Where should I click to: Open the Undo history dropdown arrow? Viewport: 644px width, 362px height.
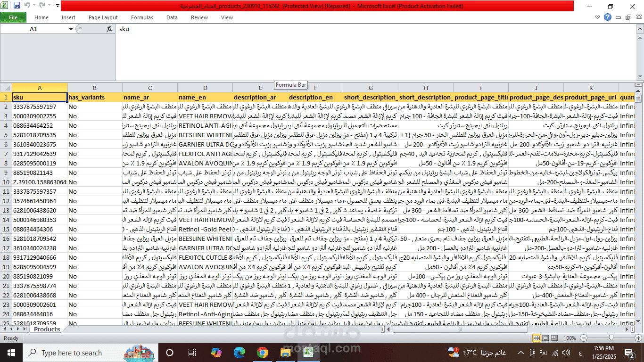tap(34, 6)
